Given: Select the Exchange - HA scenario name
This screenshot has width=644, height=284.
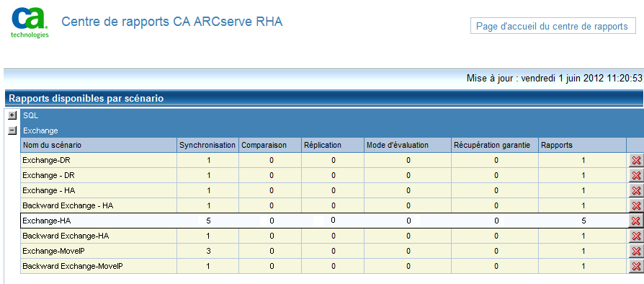Looking at the screenshot, I should point(49,191).
